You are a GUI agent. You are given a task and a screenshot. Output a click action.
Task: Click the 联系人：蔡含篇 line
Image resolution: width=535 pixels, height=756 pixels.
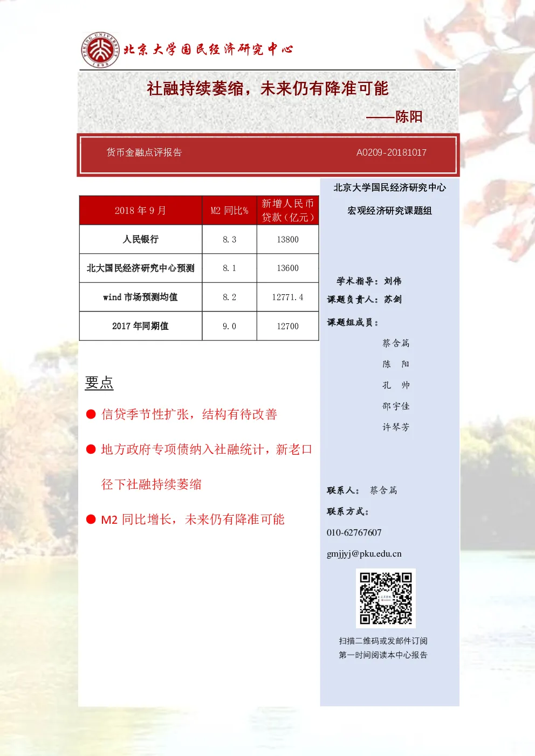pos(362,490)
